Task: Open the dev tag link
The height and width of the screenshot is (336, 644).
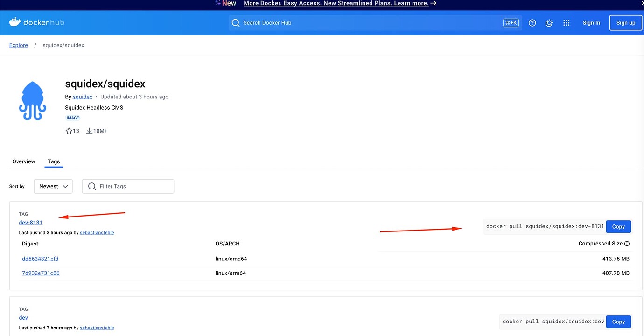Action: pyautogui.click(x=23, y=318)
